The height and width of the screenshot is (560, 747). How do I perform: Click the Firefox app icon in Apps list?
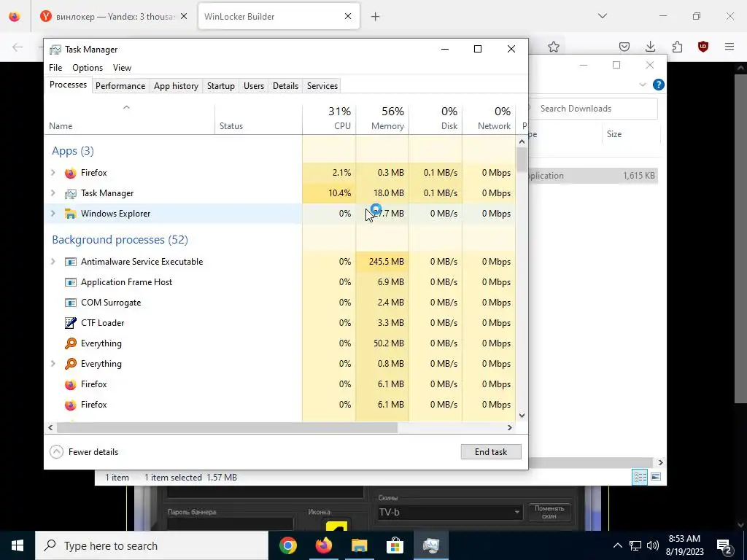click(71, 173)
